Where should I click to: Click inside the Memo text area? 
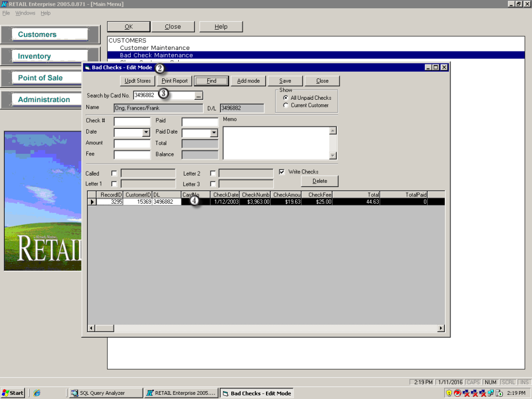[x=276, y=143]
